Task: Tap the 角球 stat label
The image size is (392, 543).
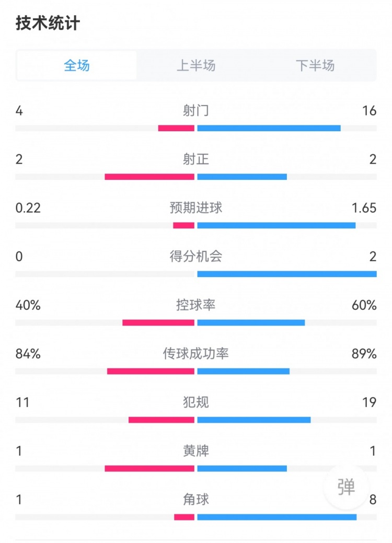Action: (x=196, y=499)
